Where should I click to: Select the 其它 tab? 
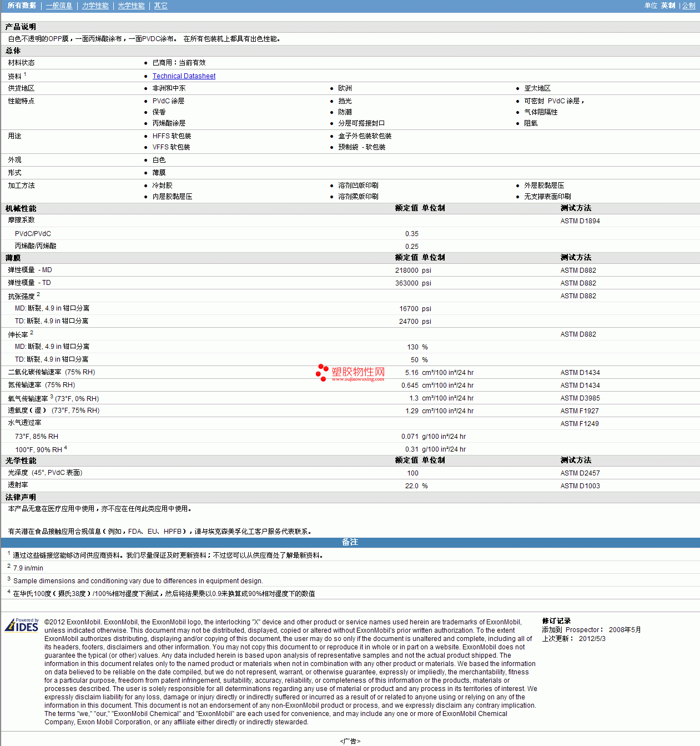tap(160, 6)
